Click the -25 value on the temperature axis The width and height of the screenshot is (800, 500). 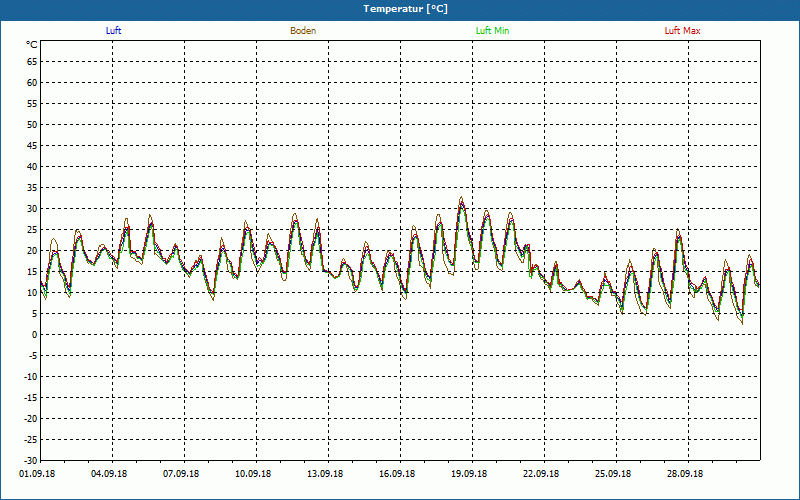coord(31,440)
